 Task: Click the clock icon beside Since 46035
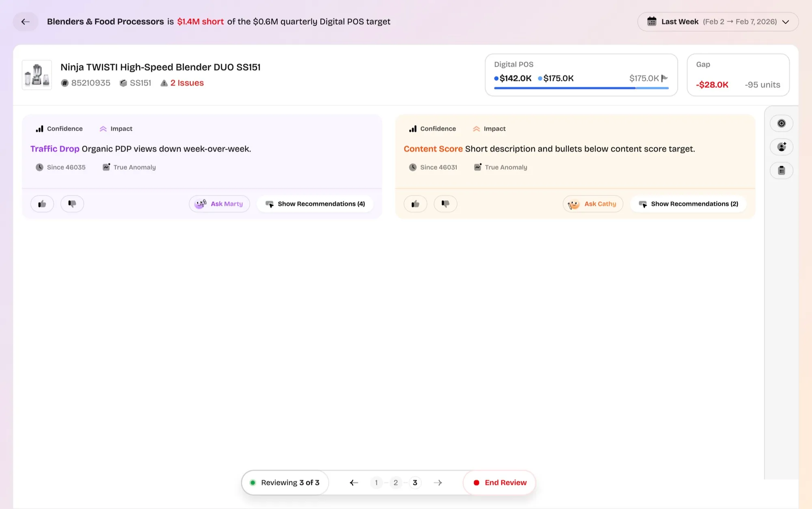coord(39,167)
